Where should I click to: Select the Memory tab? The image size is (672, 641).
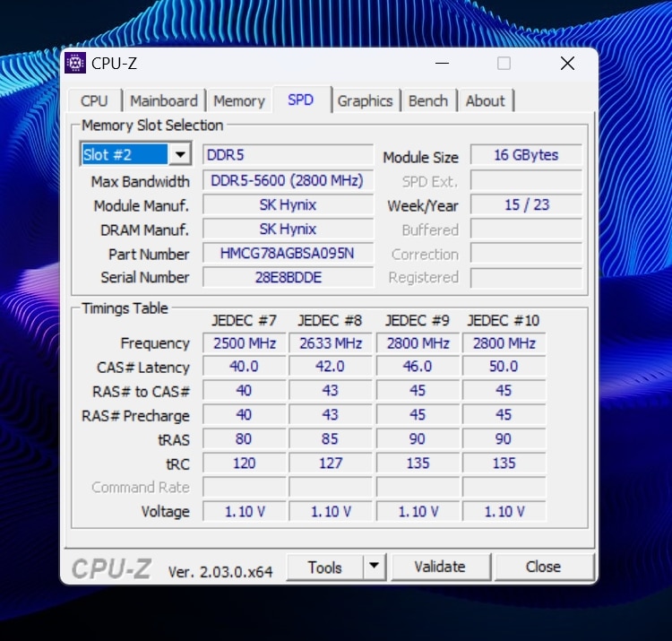tap(239, 101)
